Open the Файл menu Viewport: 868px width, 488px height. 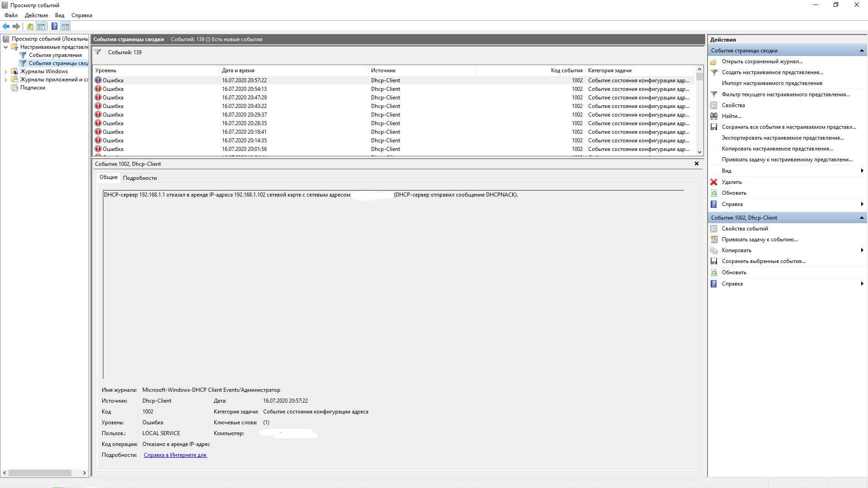(11, 15)
